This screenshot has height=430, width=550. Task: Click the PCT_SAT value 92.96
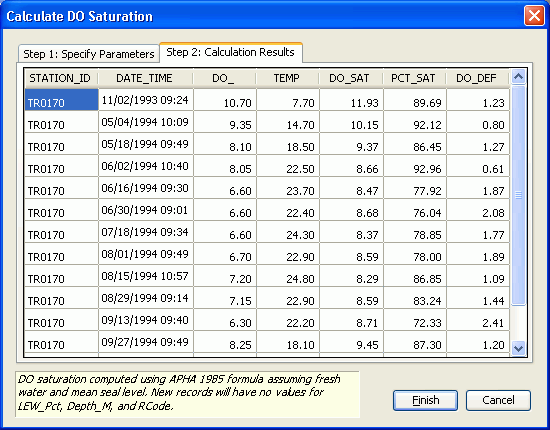(x=415, y=166)
